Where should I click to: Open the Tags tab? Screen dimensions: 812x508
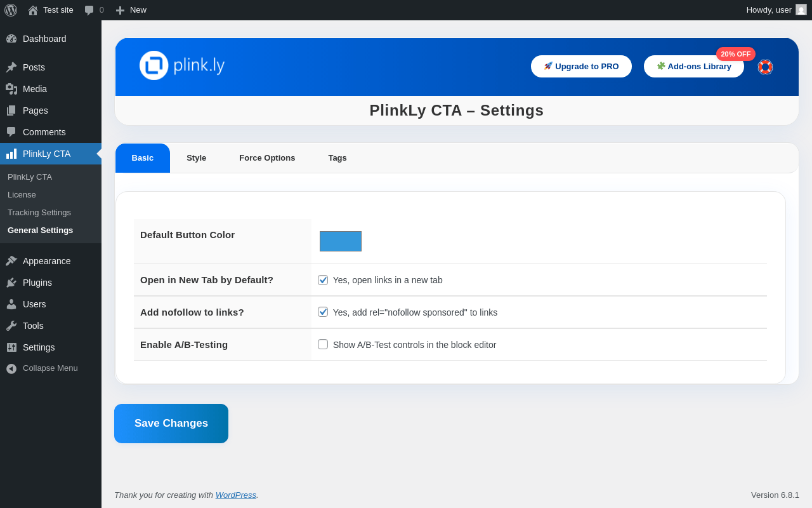tap(337, 158)
